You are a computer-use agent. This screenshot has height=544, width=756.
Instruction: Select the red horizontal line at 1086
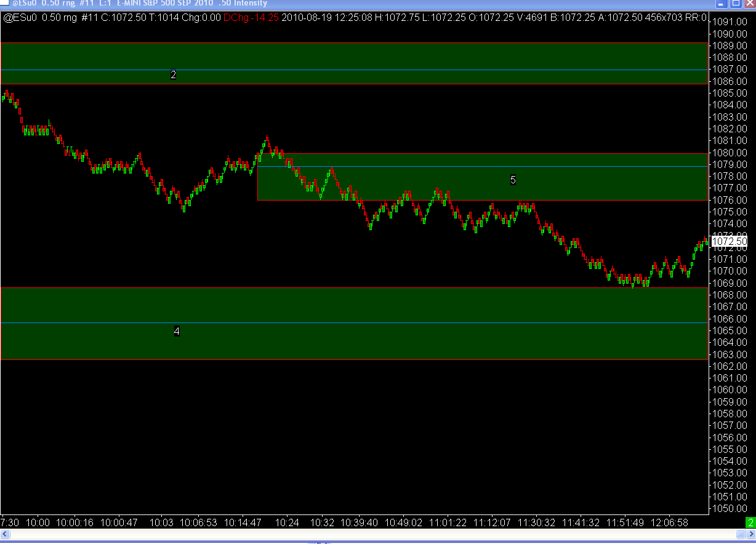coord(354,84)
